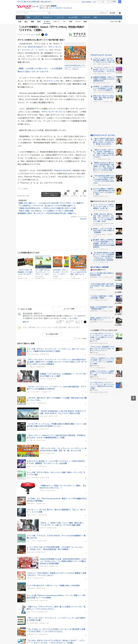Select the エキスパート navigation tab
The width and height of the screenshot is (138, 644).
pyautogui.click(x=48, y=17)
